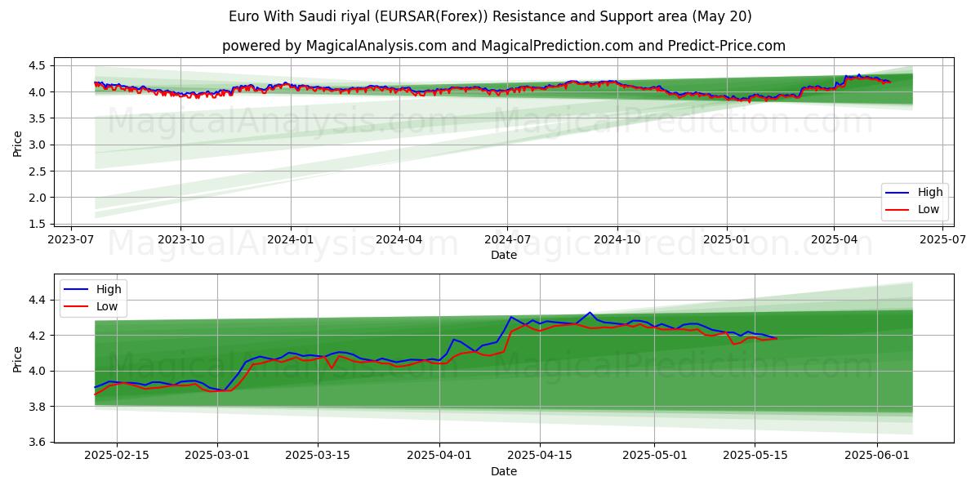The height and width of the screenshot is (490, 980).
Task: Click the '2025-02-15' date label
Action: (117, 457)
